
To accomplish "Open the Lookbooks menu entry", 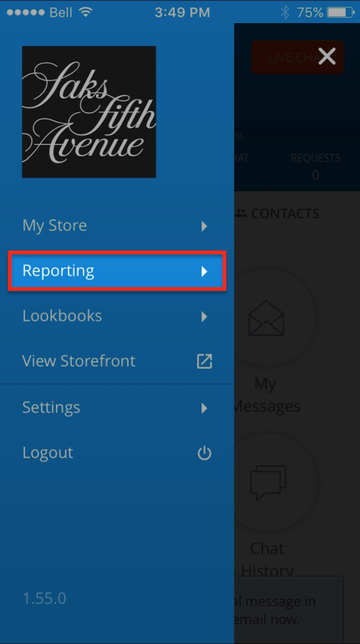I will pyautogui.click(x=62, y=316).
